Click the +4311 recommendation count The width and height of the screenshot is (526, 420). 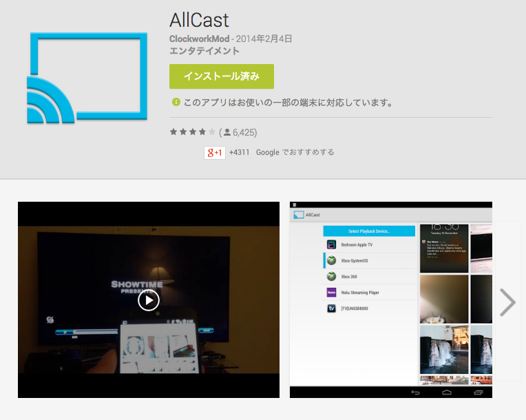click(239, 152)
